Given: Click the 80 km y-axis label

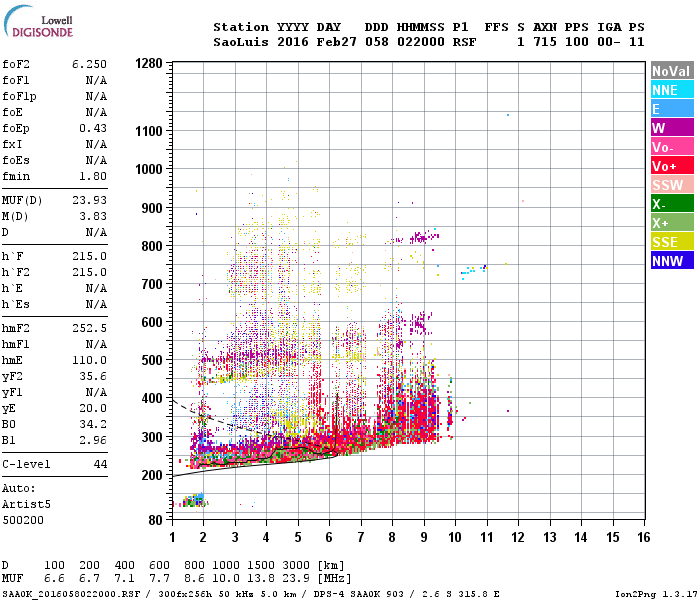Looking at the screenshot, I should [x=155, y=520].
